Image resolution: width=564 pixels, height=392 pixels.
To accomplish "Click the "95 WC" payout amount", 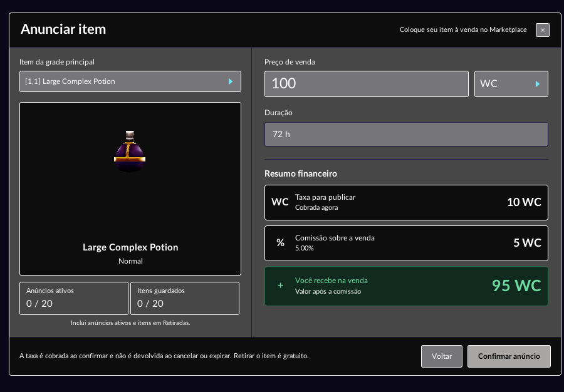I will pos(516,286).
